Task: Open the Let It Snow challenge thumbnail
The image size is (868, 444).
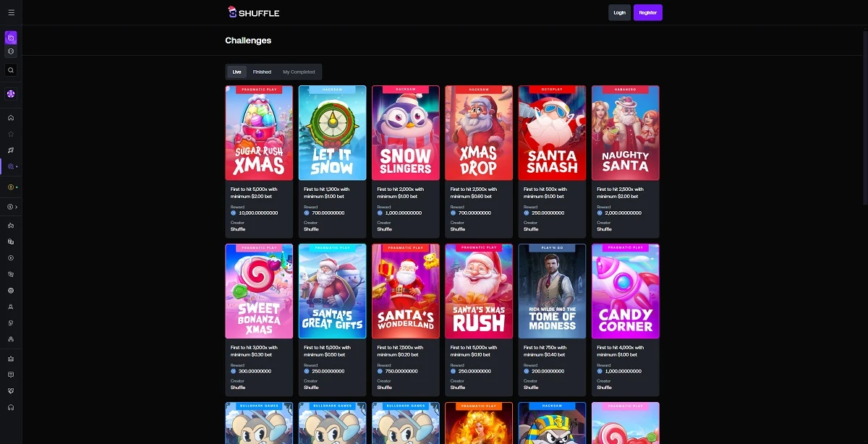Action: click(332, 133)
